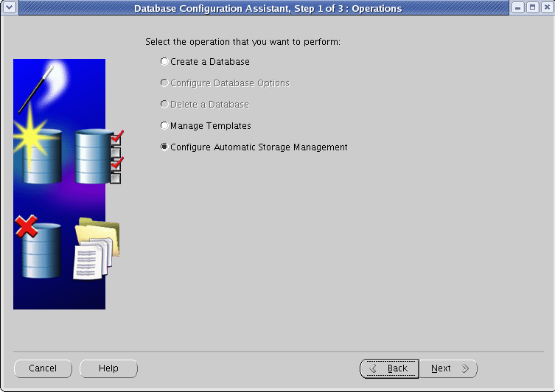Choose the Manage Templates option

164,126
